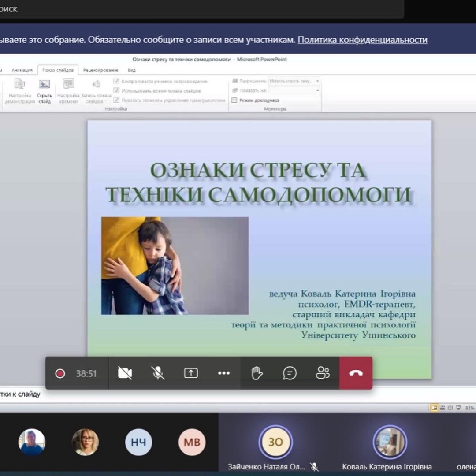
Task: Click the 'Скрыть слайд' button
Action: point(45,91)
